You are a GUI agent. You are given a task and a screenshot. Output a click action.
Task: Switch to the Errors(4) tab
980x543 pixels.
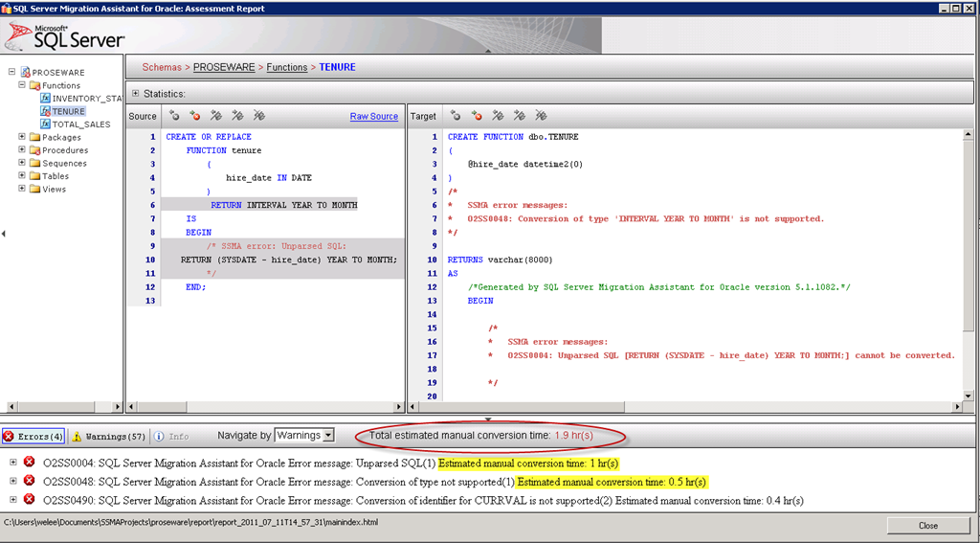(33, 437)
